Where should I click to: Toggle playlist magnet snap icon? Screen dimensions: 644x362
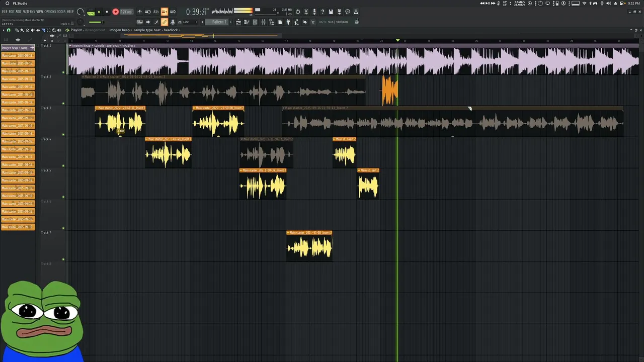(x=9, y=30)
